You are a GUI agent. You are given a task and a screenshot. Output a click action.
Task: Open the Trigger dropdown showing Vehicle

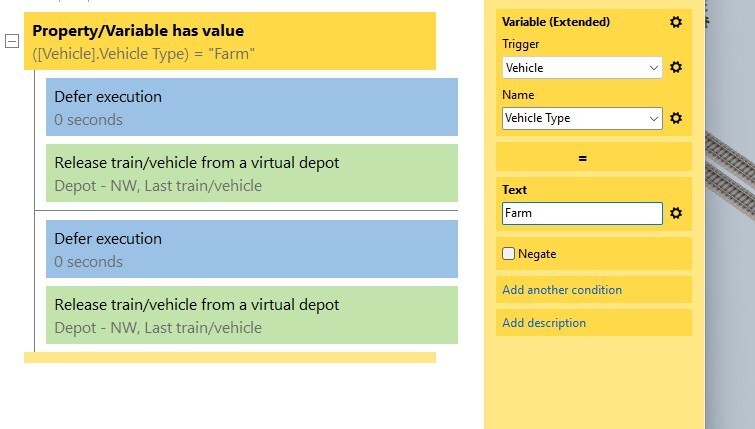[582, 68]
